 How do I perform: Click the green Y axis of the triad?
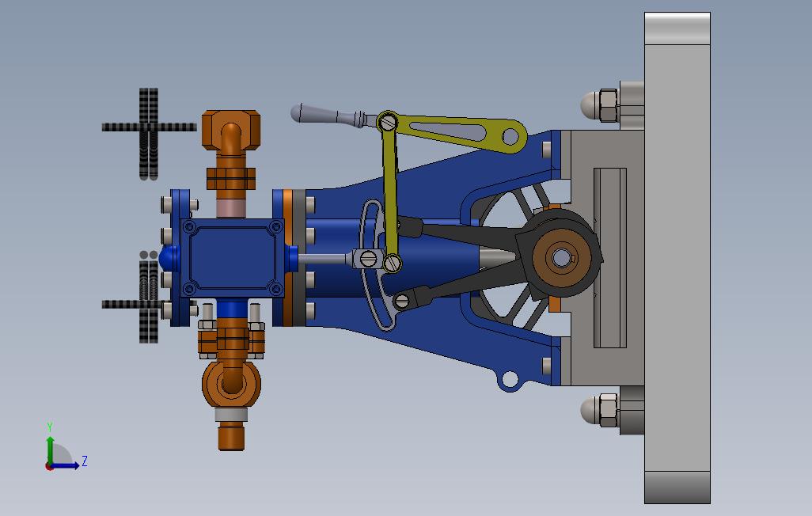click(x=50, y=451)
